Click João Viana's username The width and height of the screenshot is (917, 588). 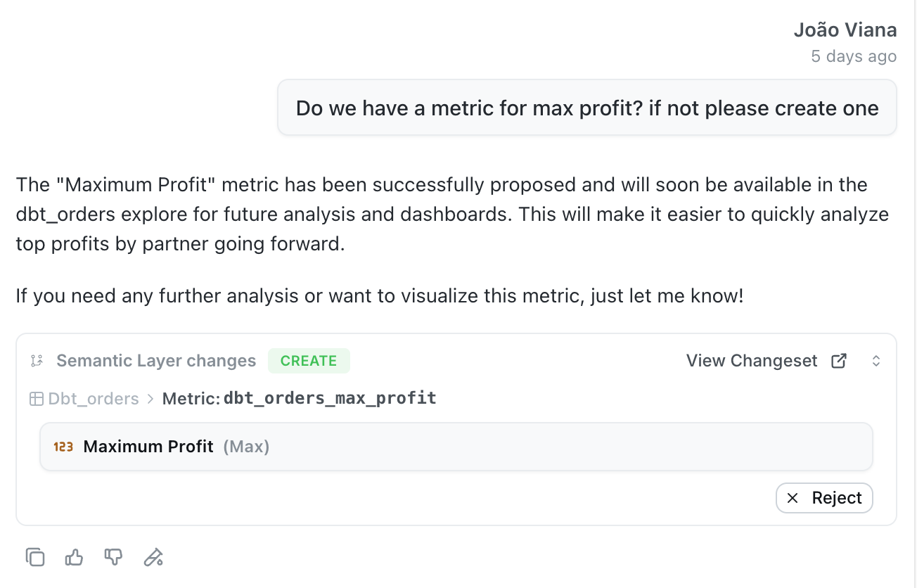845,30
